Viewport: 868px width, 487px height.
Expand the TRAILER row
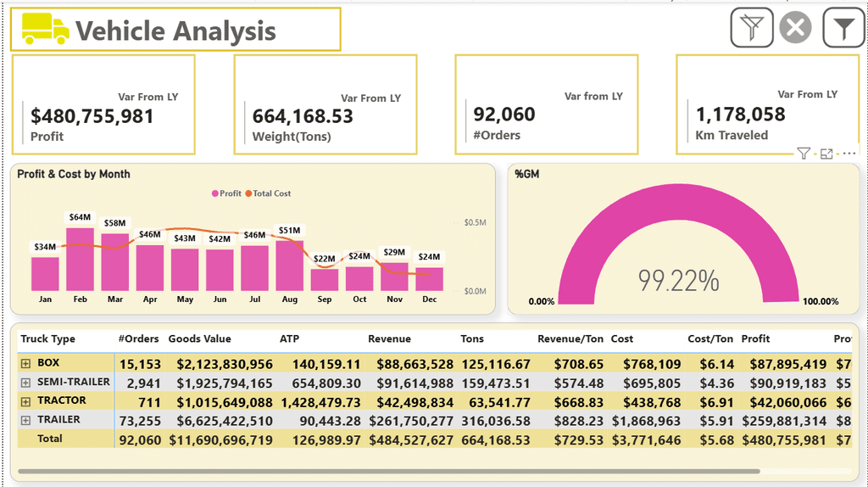(x=25, y=420)
